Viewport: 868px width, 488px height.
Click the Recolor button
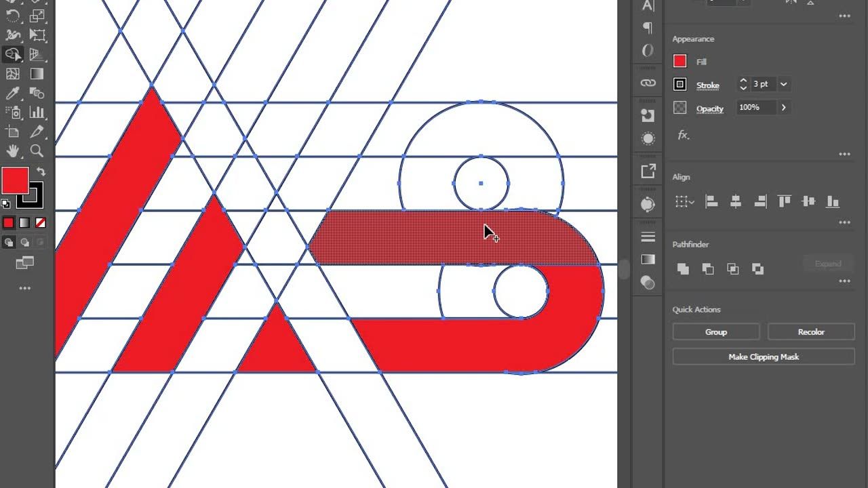[811, 332]
